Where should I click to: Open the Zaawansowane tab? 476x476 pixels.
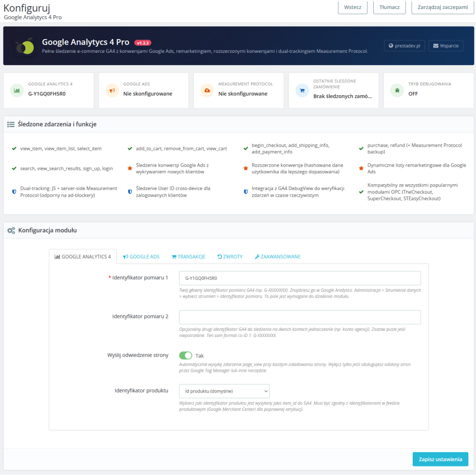[x=278, y=257]
